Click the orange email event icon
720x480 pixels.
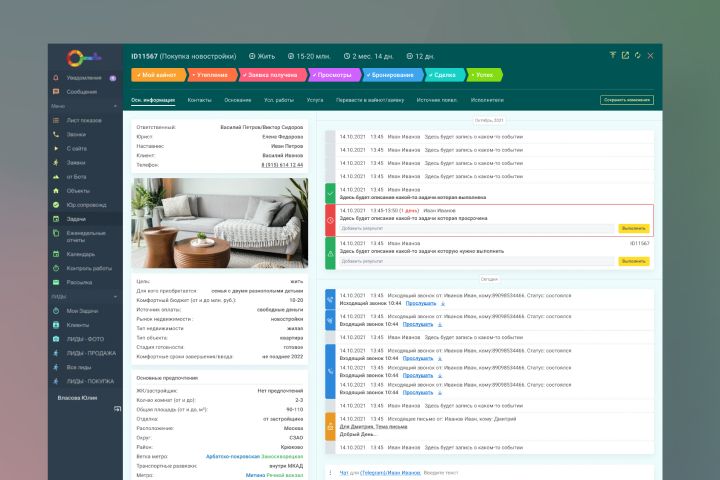330,427
